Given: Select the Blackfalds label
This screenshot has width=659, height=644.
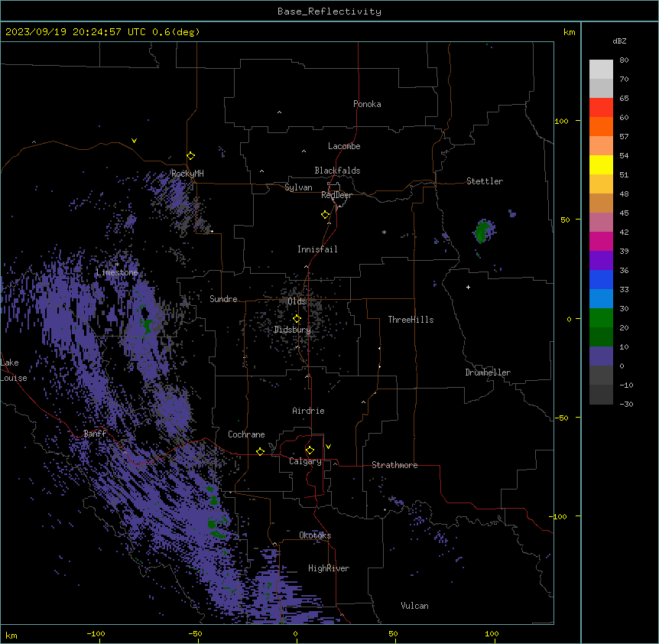Looking at the screenshot, I should [337, 171].
